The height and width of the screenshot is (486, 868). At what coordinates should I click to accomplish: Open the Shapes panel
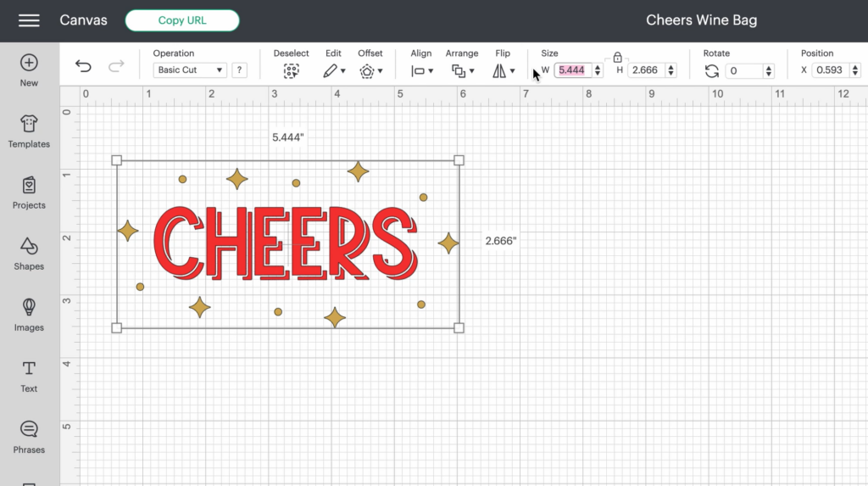29,254
